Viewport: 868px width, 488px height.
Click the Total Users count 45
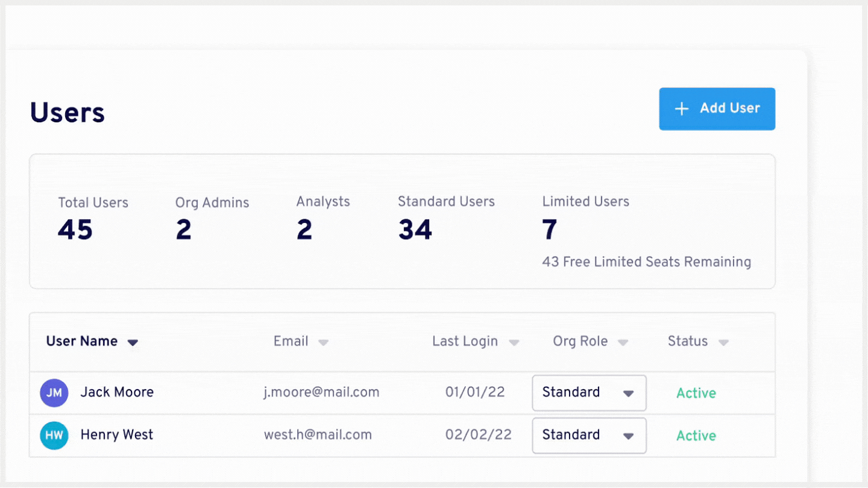tap(75, 230)
